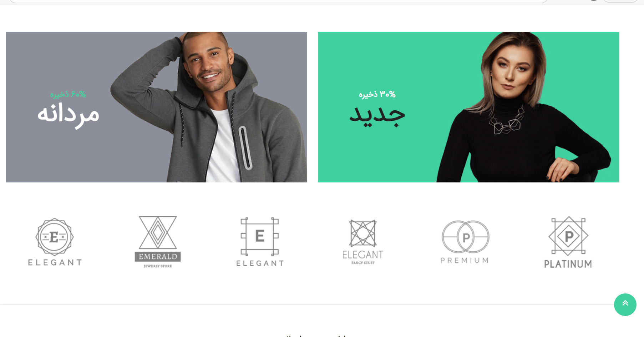The width and height of the screenshot is (644, 337).
Task: Select the Platinum diamond P logo
Action: pos(568,242)
